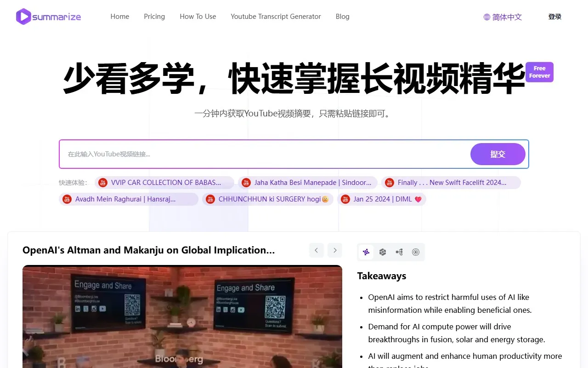Open the mind map tree view icon
The height and width of the screenshot is (368, 588).
399,252
